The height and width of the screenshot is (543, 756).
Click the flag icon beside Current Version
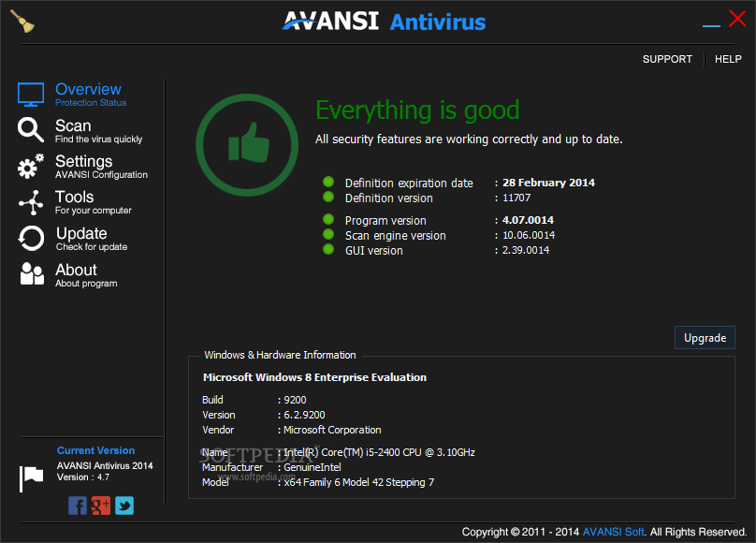(x=31, y=478)
